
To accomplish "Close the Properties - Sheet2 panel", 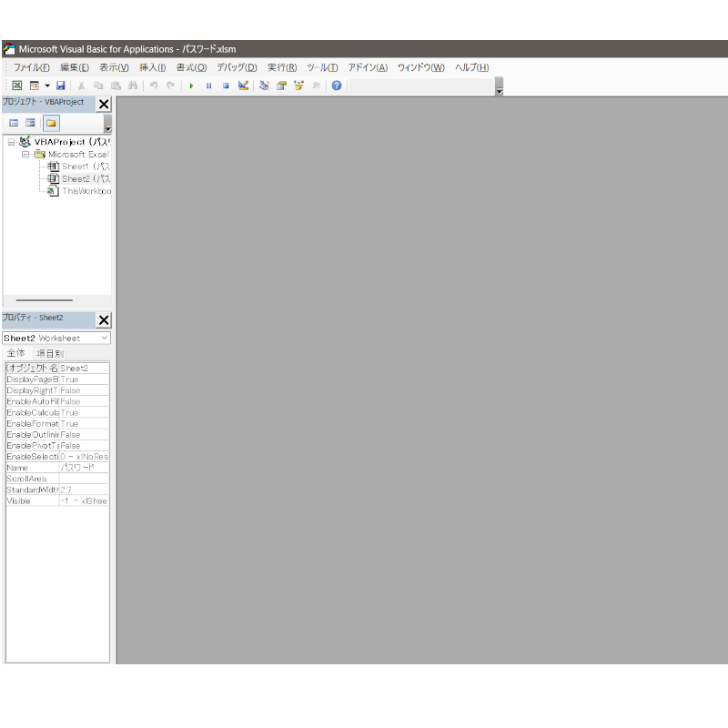I will point(104,319).
